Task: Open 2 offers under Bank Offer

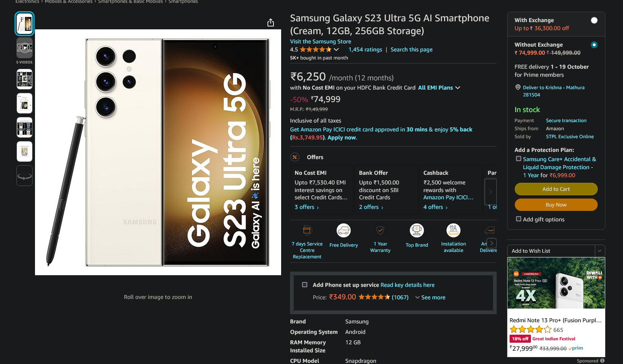Action: point(371,207)
